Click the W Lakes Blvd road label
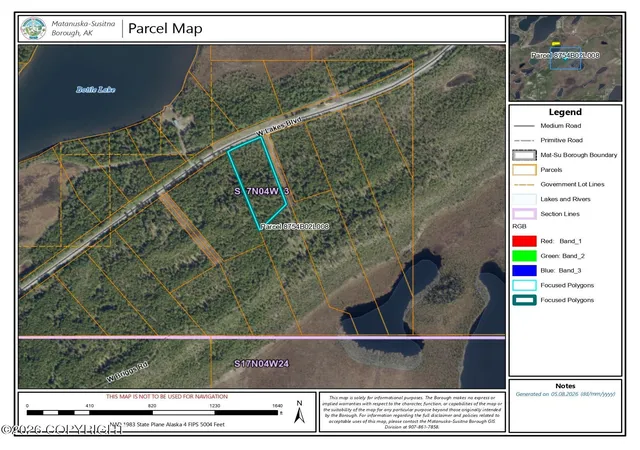 pos(279,127)
